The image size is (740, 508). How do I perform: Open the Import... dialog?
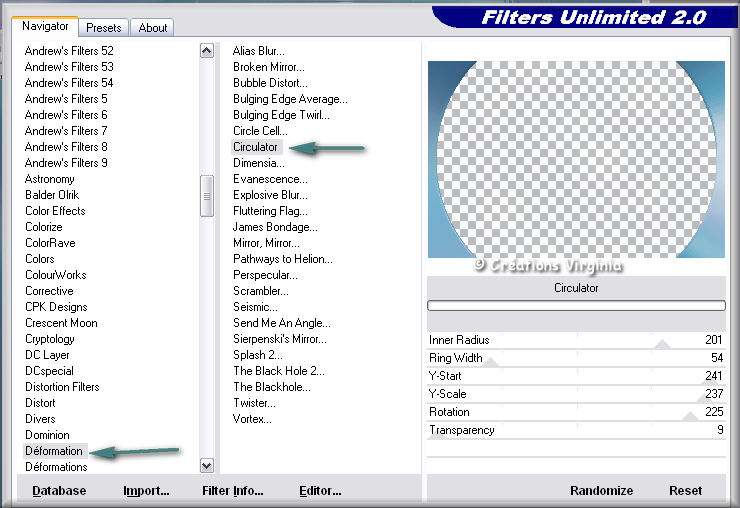(x=146, y=491)
